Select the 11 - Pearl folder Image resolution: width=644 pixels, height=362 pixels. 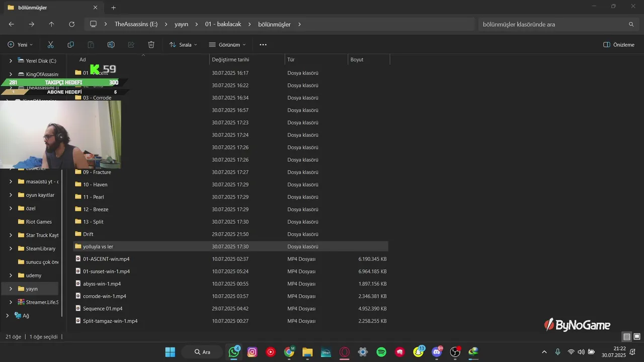(93, 197)
